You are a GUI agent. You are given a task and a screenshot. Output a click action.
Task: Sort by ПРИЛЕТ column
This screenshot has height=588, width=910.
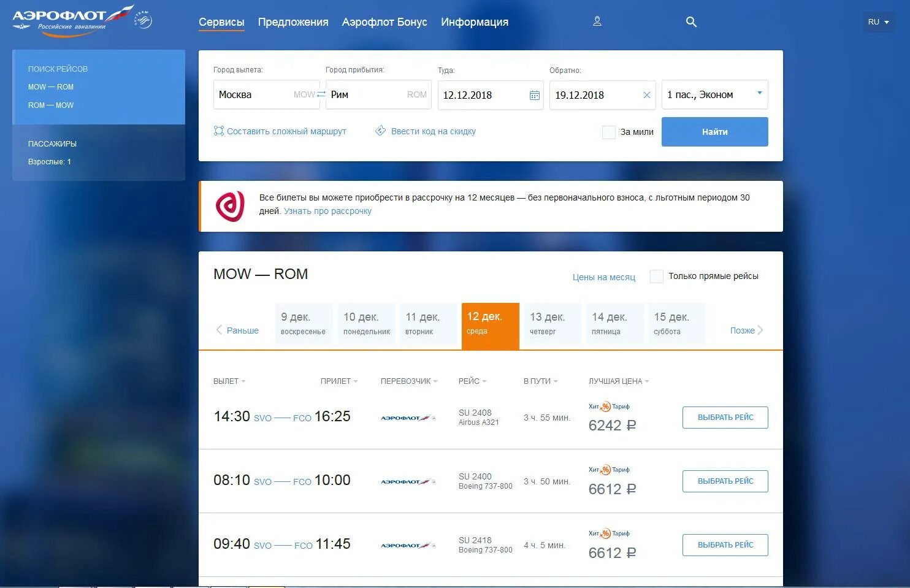[339, 381]
